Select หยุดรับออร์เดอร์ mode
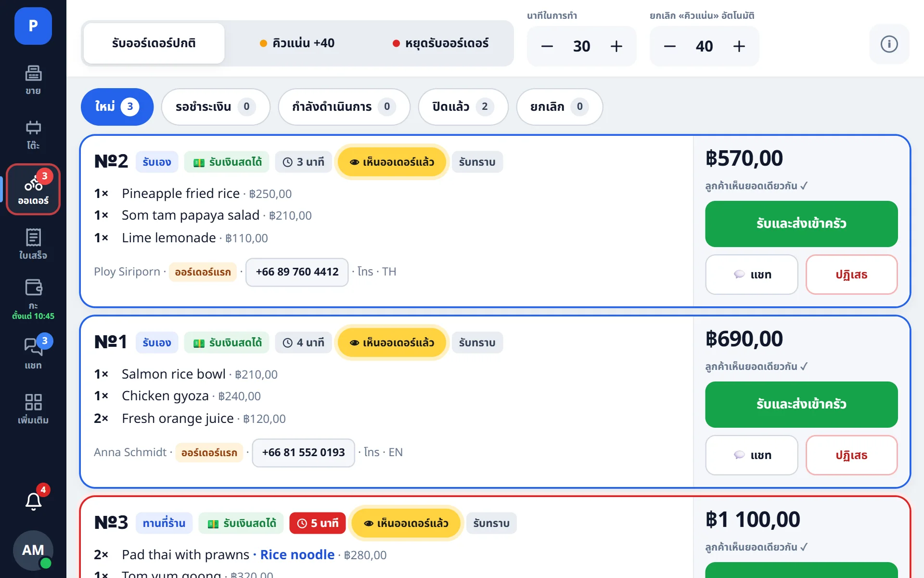The image size is (924, 578). [440, 43]
